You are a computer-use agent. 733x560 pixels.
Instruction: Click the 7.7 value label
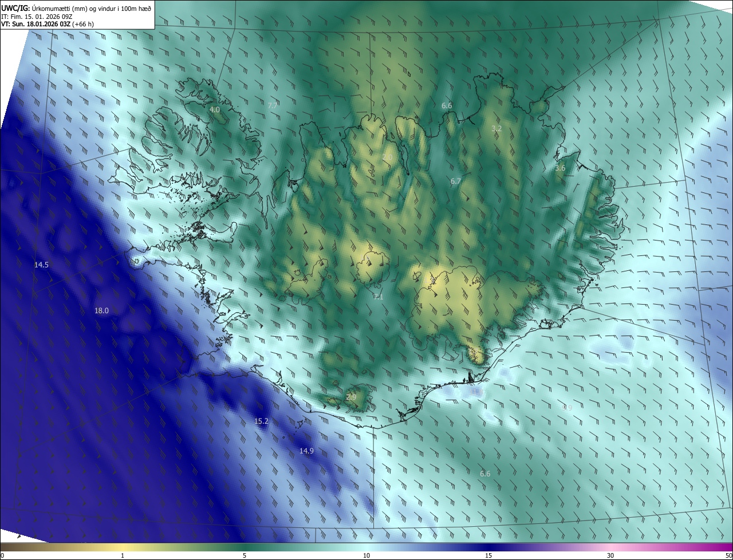pos(273,105)
